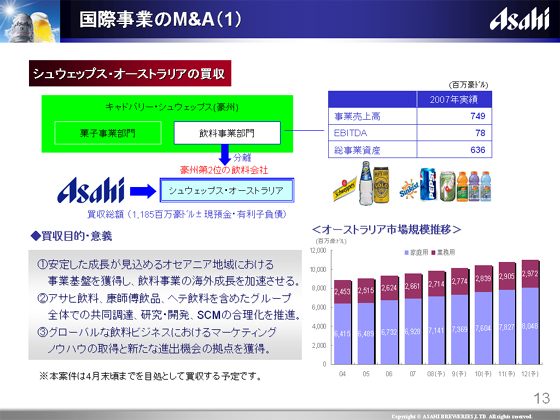The height and width of the screenshot is (420, 560).
Task: Click the Asahi logo in the header
Action: [x=519, y=20]
